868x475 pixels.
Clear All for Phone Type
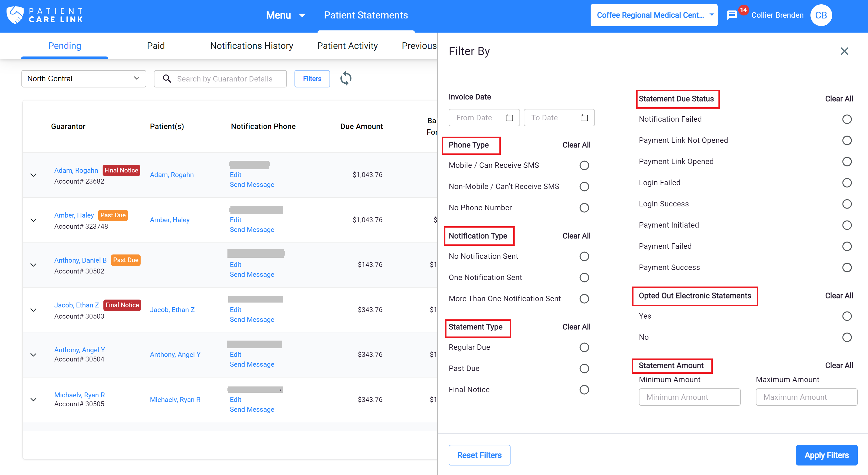[576, 145]
